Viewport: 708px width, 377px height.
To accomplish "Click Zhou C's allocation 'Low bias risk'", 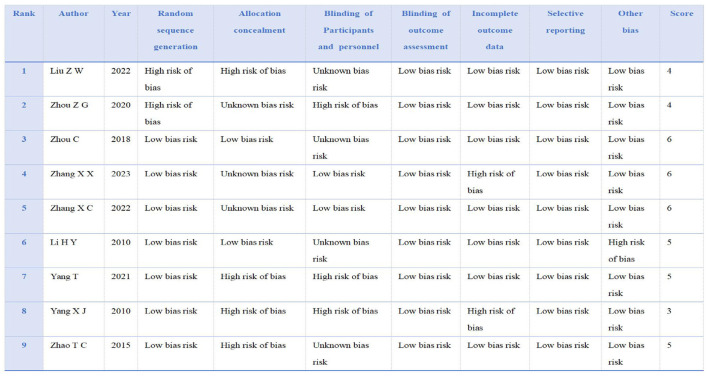I will pyautogui.click(x=247, y=140).
